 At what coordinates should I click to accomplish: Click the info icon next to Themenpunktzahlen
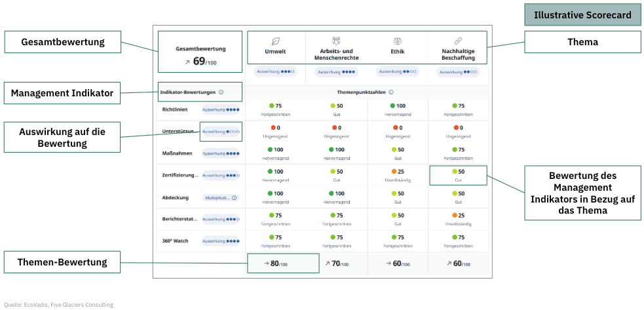coord(391,92)
